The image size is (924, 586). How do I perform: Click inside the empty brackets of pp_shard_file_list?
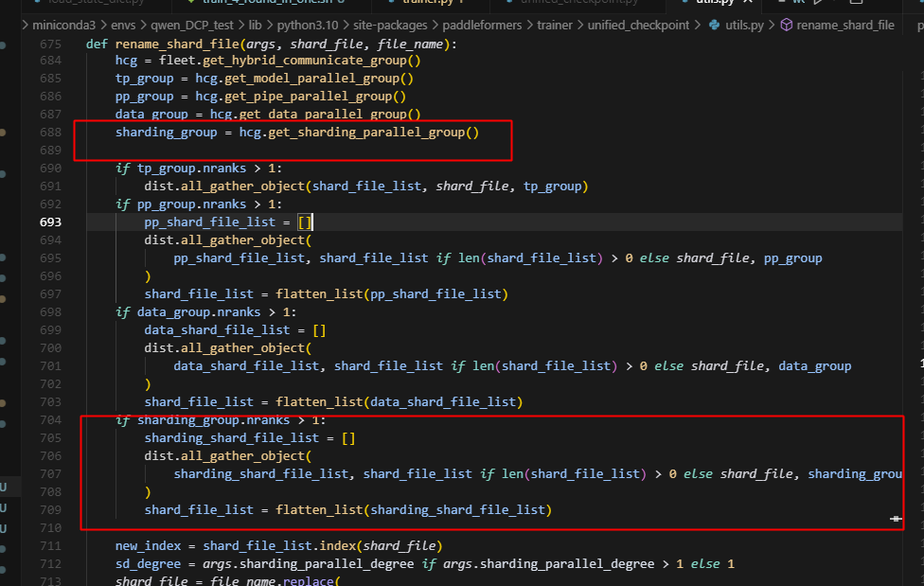tap(305, 222)
